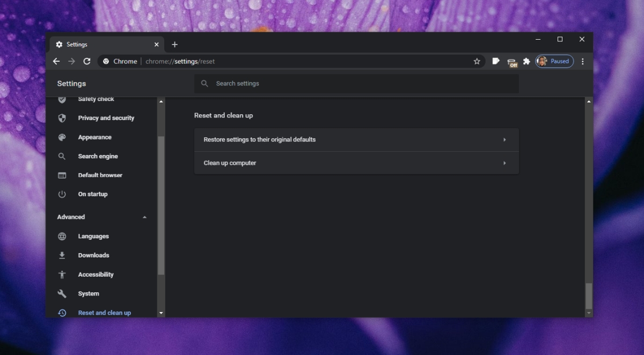
Task: Open the Clean up computer panel
Action: tap(356, 162)
